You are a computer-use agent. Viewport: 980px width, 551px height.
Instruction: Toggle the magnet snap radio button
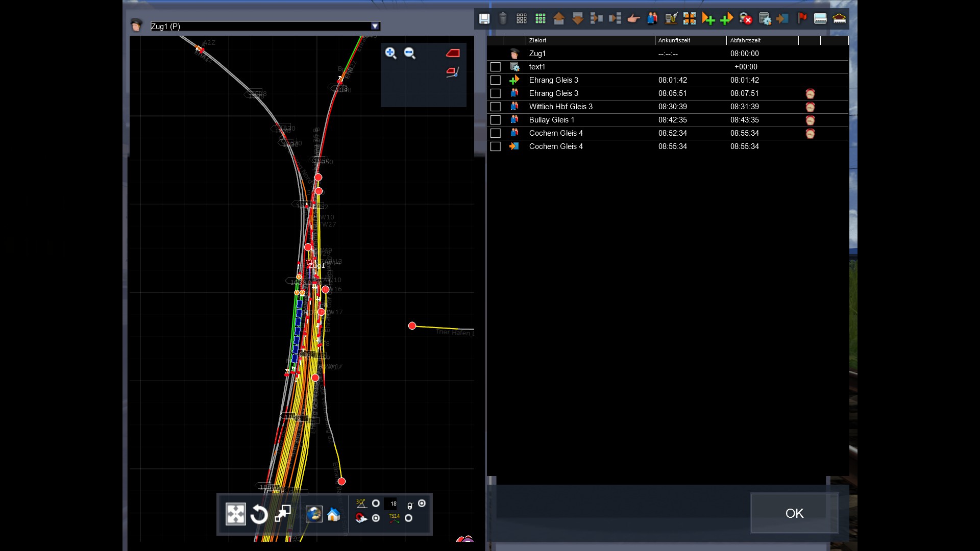pos(376,518)
